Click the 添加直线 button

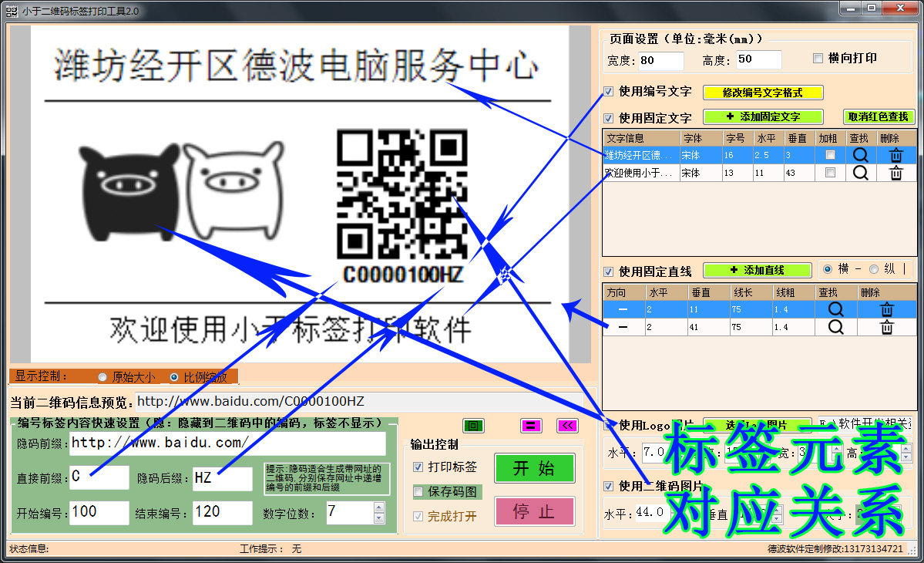pos(758,270)
